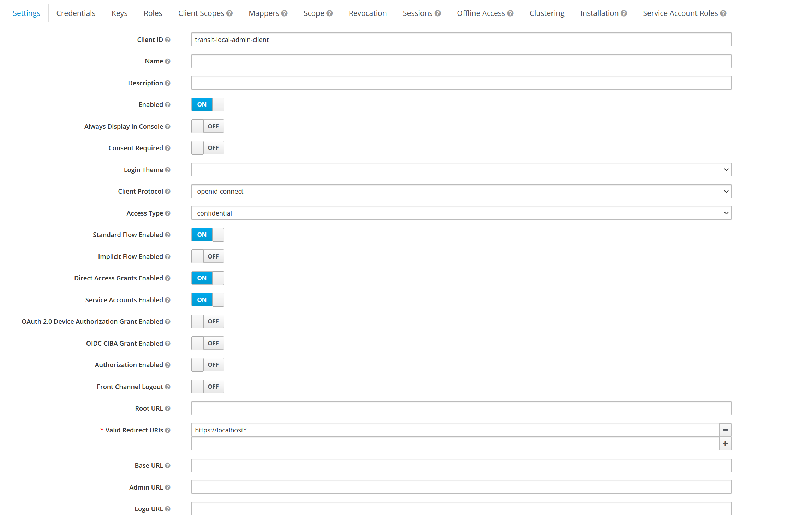Click the help icon beside Access Type
812x515 pixels.
(x=168, y=213)
